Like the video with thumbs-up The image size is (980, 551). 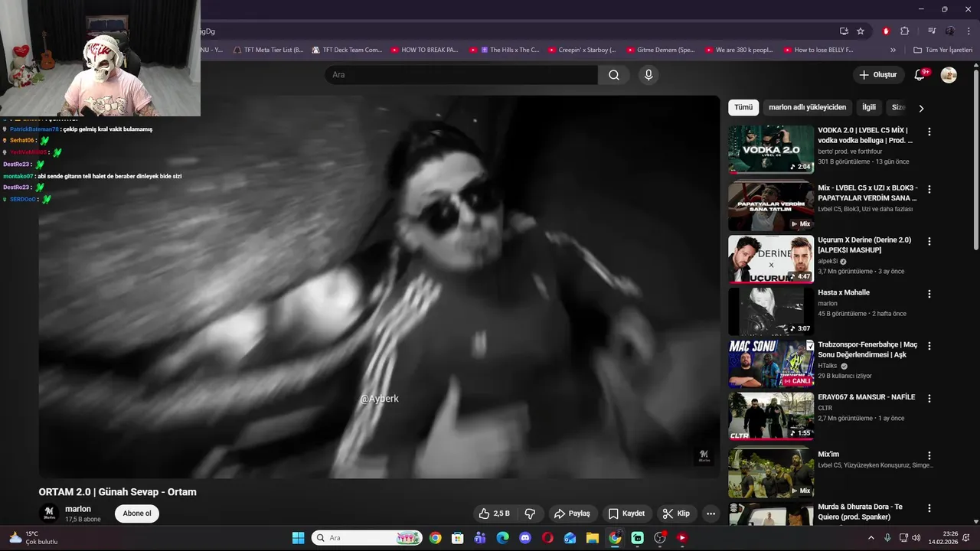pyautogui.click(x=494, y=514)
